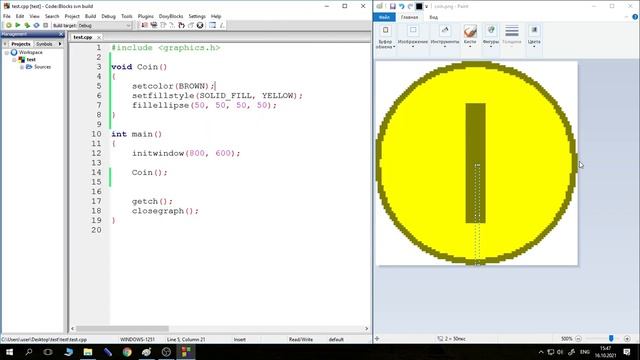Click the Rebuild icon in build toolbar

(x=36, y=25)
